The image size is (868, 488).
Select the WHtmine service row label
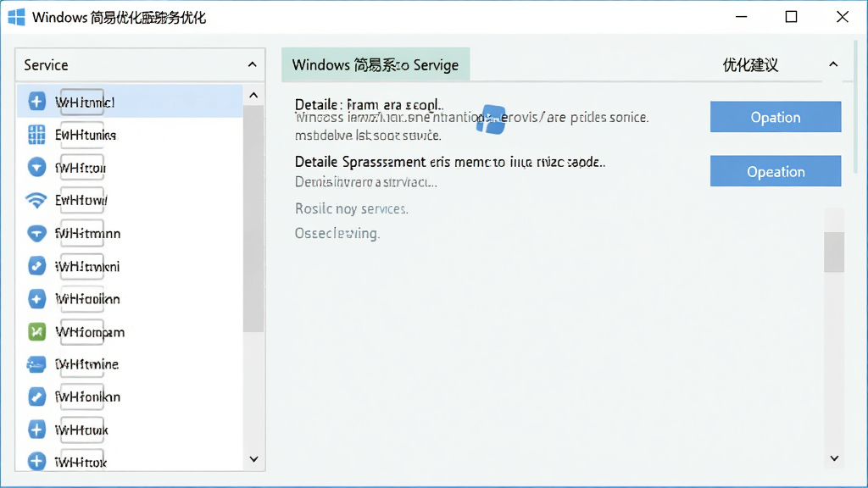pos(87,364)
